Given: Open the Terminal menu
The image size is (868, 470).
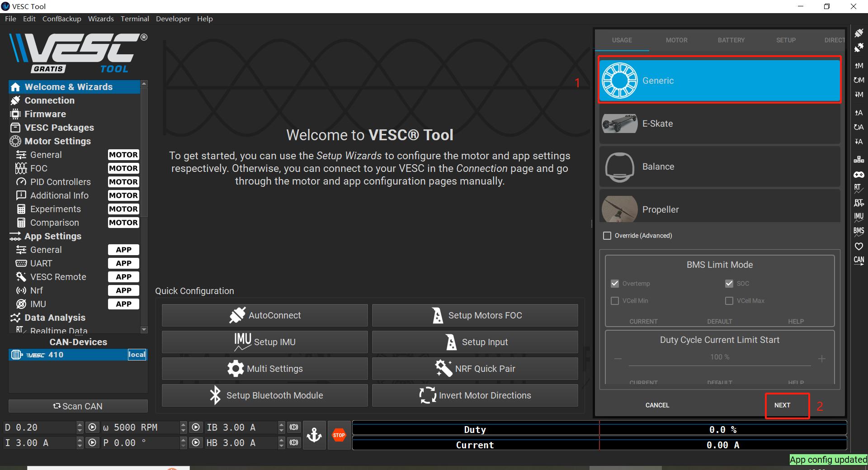Looking at the screenshot, I should click(135, 19).
